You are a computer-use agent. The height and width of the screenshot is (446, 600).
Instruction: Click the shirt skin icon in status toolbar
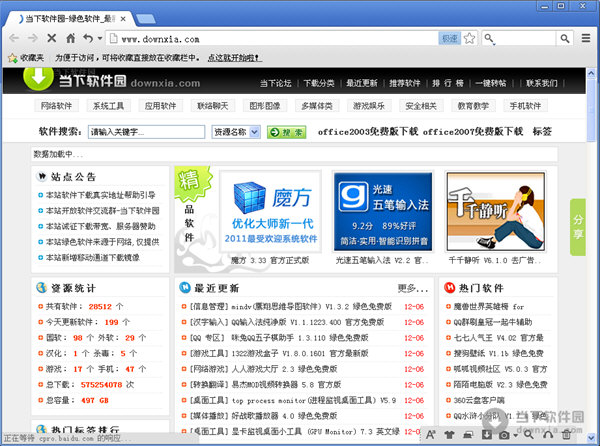point(449,435)
